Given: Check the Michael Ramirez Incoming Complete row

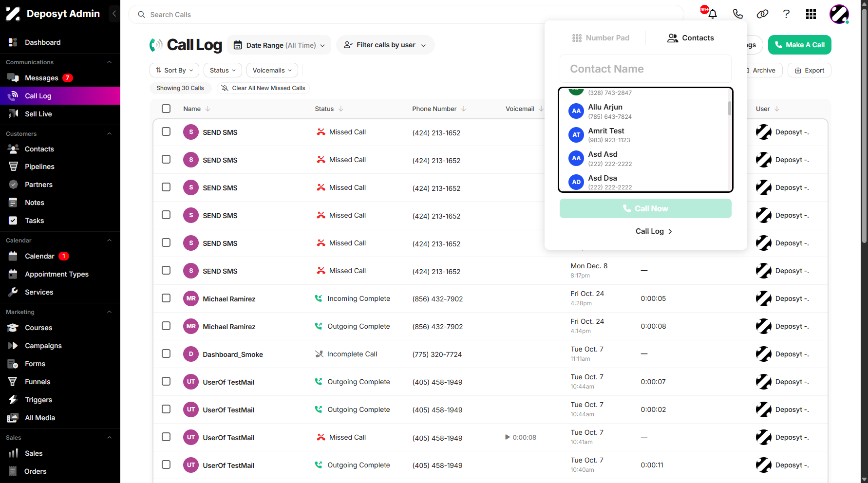Looking at the screenshot, I should [166, 298].
